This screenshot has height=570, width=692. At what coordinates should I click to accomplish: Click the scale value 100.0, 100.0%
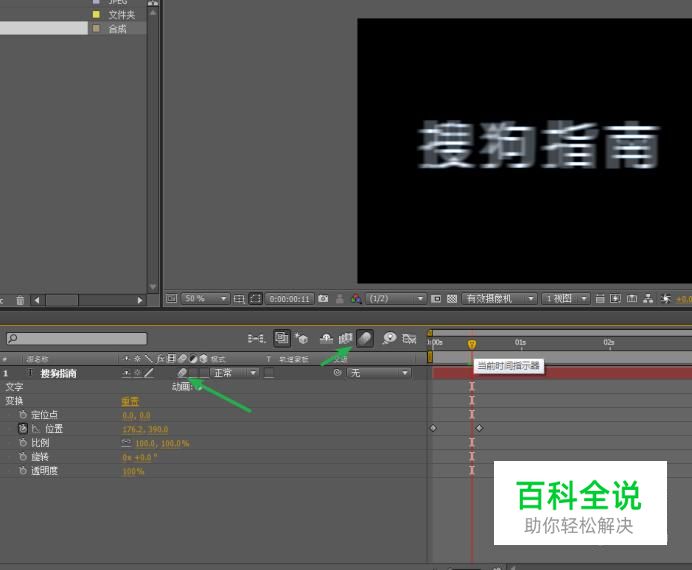(162, 443)
